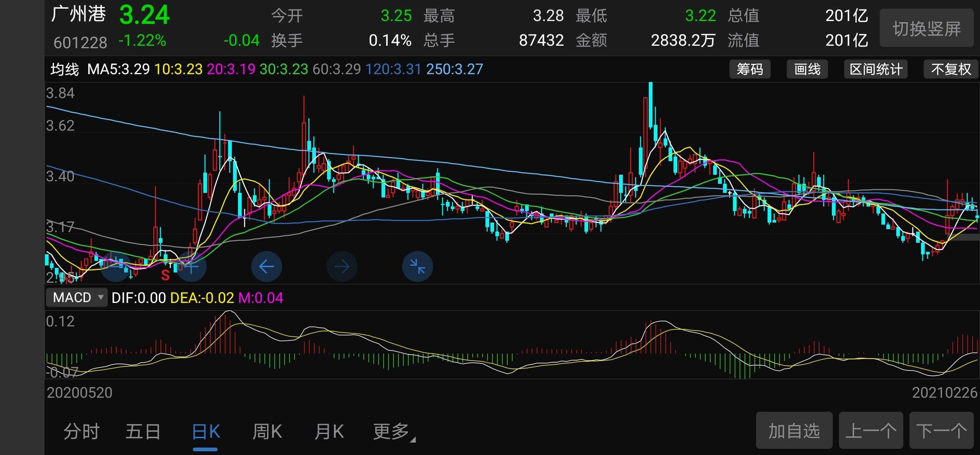Move chart back with left arrow circle
980x455 pixels.
266,267
